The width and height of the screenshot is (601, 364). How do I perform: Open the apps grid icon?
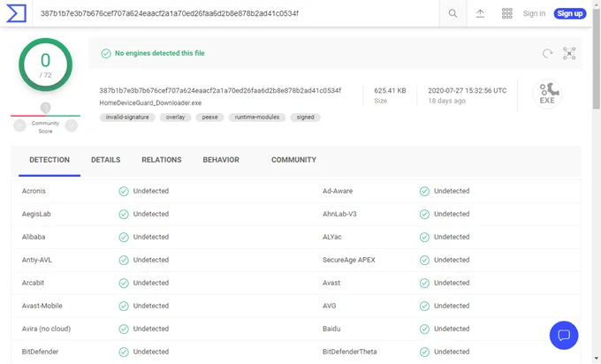click(507, 13)
